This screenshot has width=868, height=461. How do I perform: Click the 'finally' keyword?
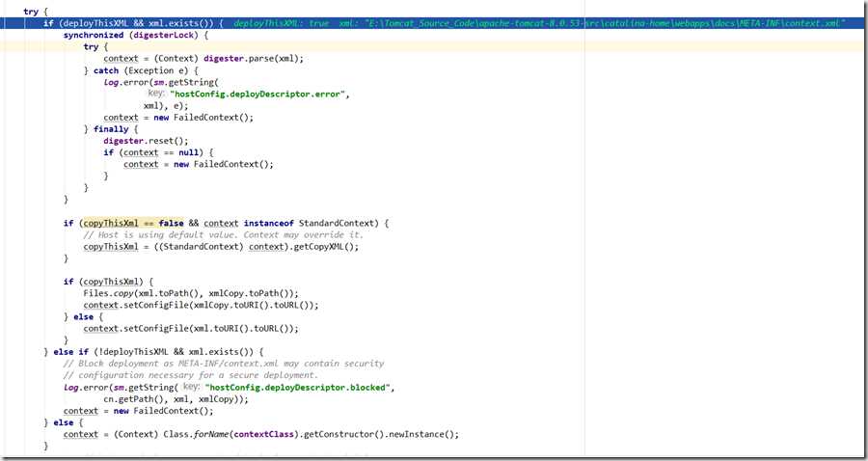pyautogui.click(x=111, y=129)
